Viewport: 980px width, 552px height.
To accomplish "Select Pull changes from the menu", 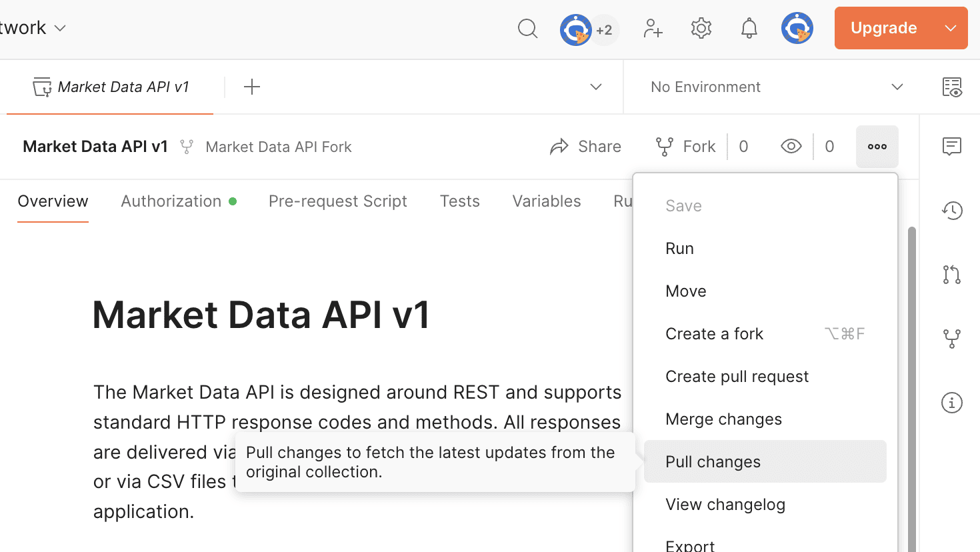I will click(x=713, y=461).
